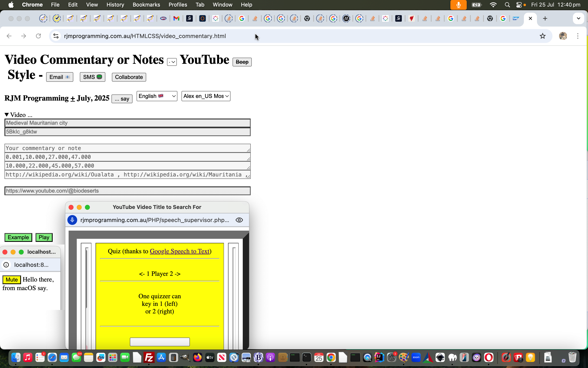This screenshot has height=368, width=588.
Task: Open the Wi-Fi menu bar icon
Action: 493,5
